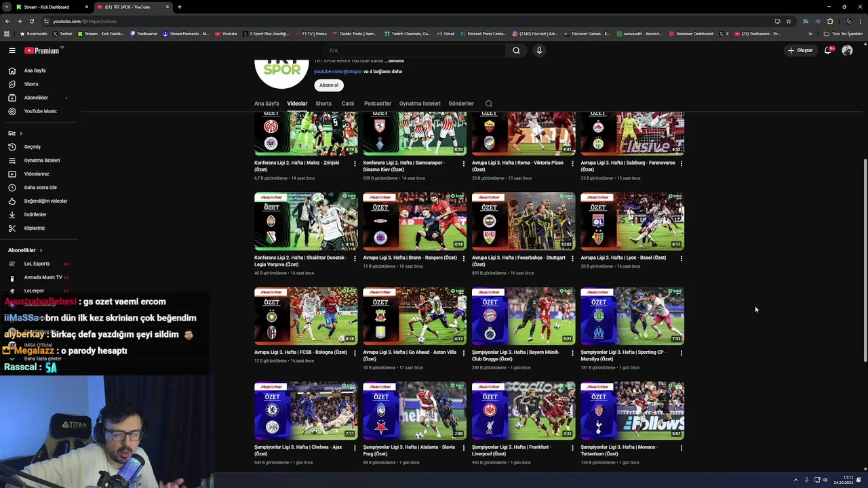The image size is (868, 488).
Task: Click the Ara search input field
Action: pos(414,50)
